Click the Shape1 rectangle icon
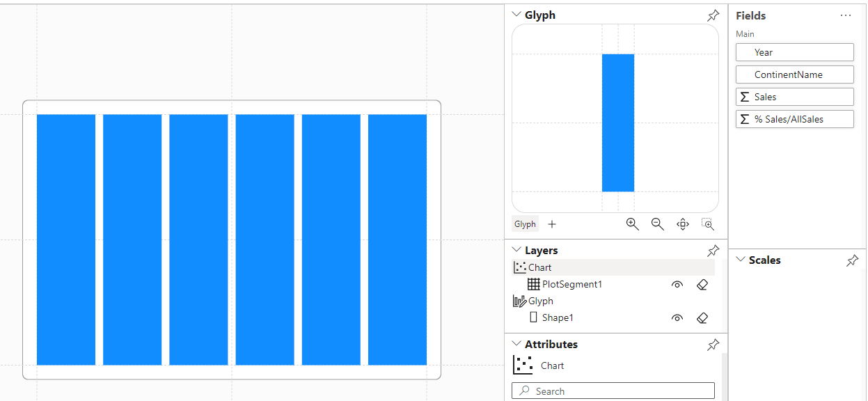This screenshot has width=868, height=401. (534, 317)
